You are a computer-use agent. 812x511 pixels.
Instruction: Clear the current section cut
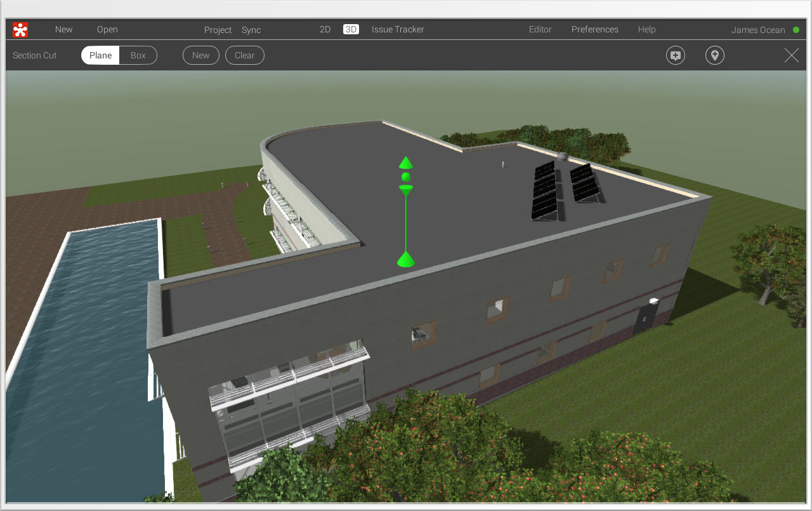(244, 55)
